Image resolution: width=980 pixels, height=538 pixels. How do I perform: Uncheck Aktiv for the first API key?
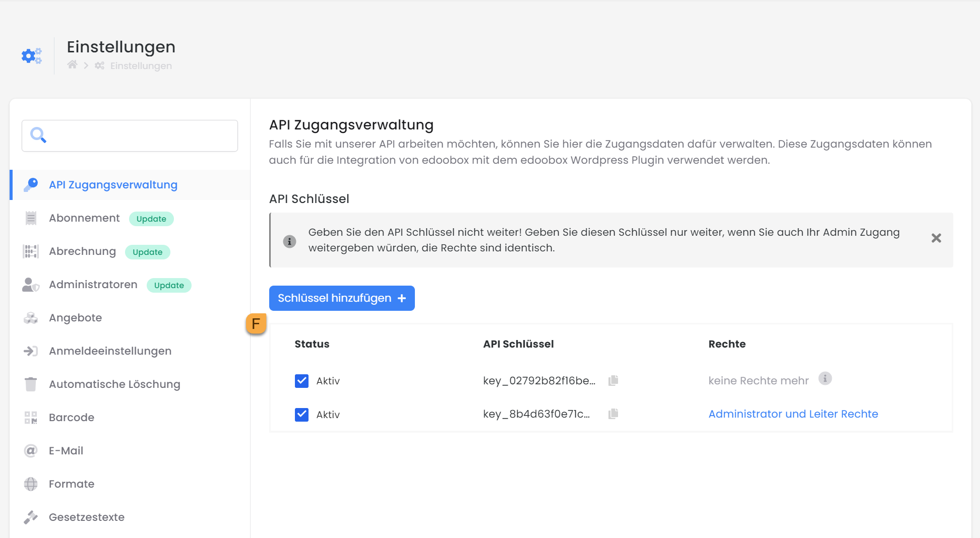pyautogui.click(x=301, y=381)
